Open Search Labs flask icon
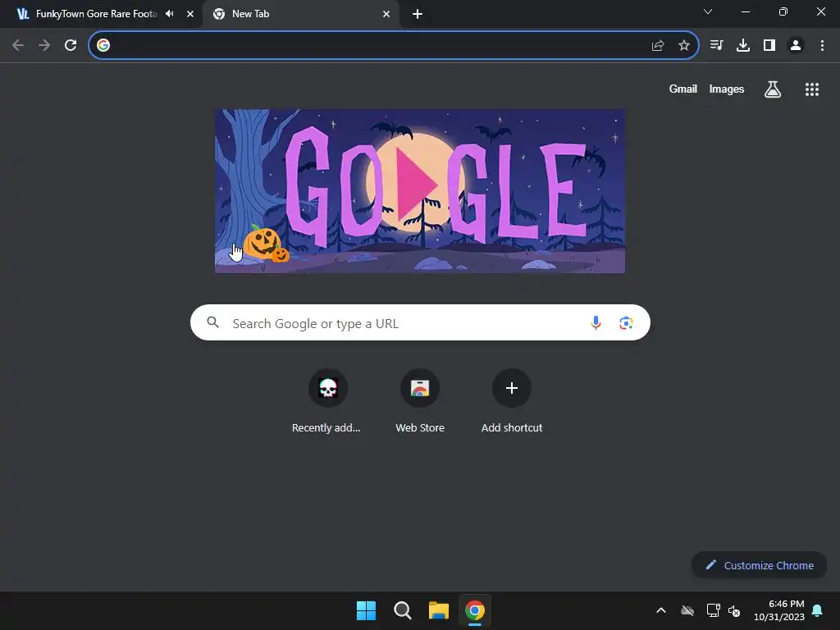The image size is (840, 630). [x=773, y=89]
